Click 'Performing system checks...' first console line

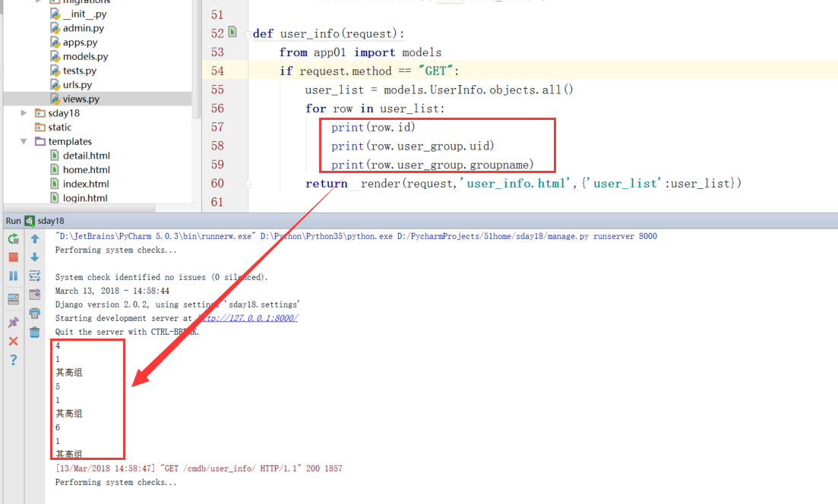[x=116, y=250]
